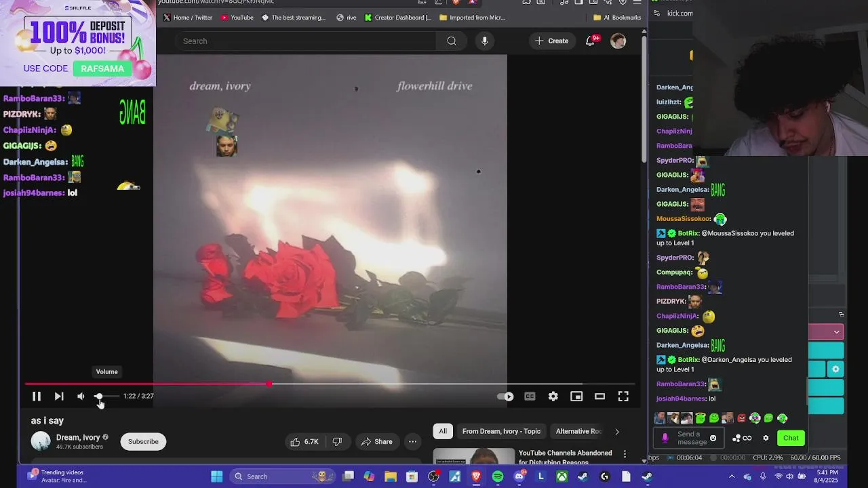The height and width of the screenshot is (488, 868).
Task: Open the YouTube account avatar menu
Action: pos(618,41)
